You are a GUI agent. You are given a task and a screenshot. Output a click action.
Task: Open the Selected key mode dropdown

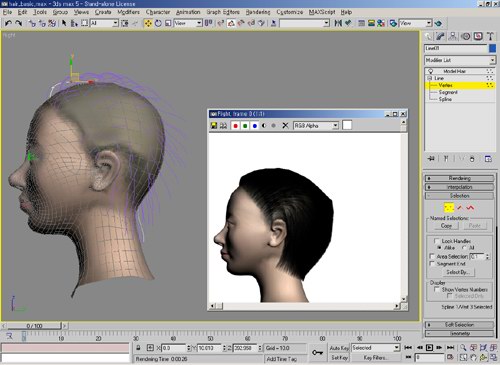(x=375, y=348)
